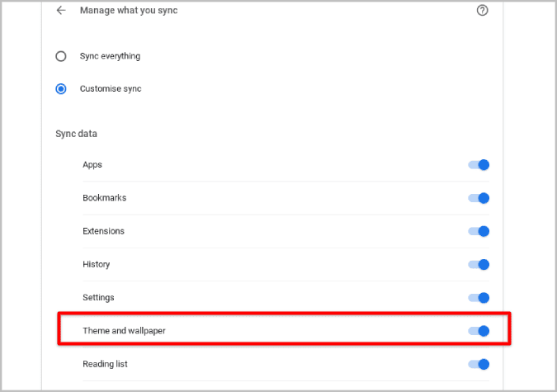Click the Theme and wallpaper label

[124, 331]
